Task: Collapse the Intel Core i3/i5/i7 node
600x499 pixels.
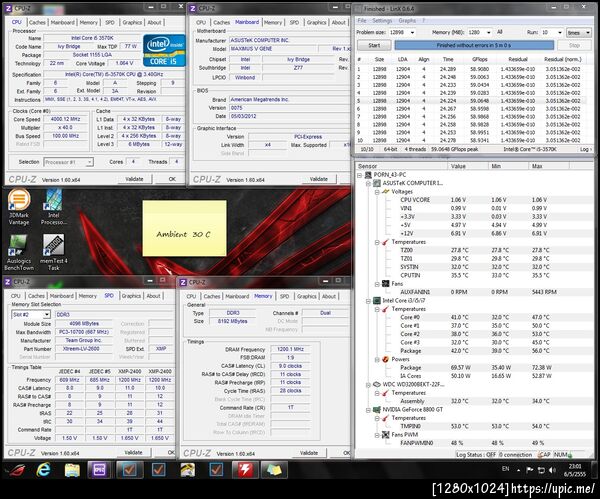Action: click(x=368, y=301)
